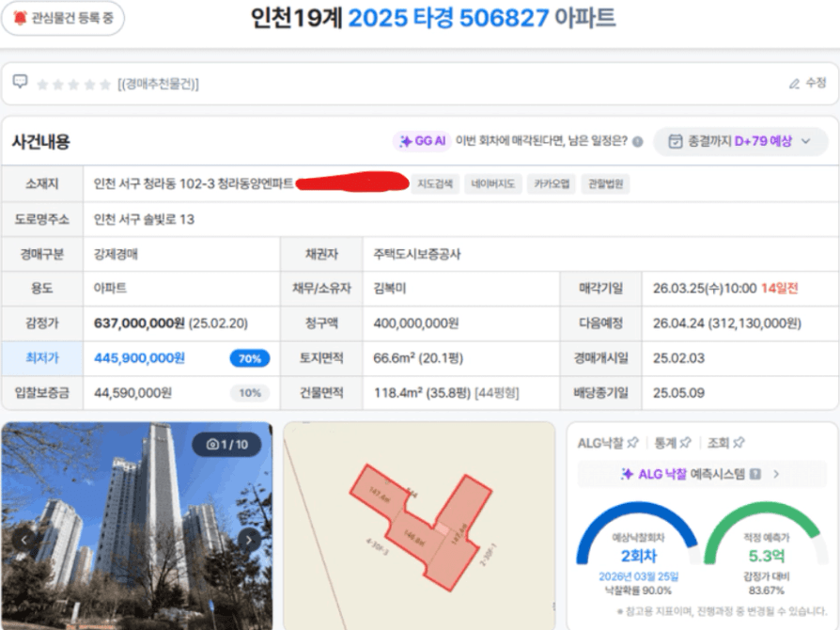
Task: Click the 김복미 owner name cell
Action: [390, 289]
